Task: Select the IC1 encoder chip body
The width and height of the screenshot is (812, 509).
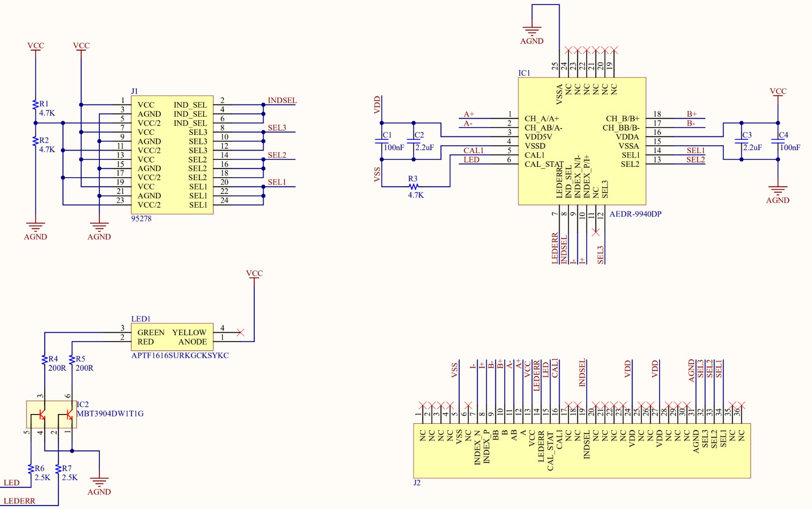Action: coord(582,141)
